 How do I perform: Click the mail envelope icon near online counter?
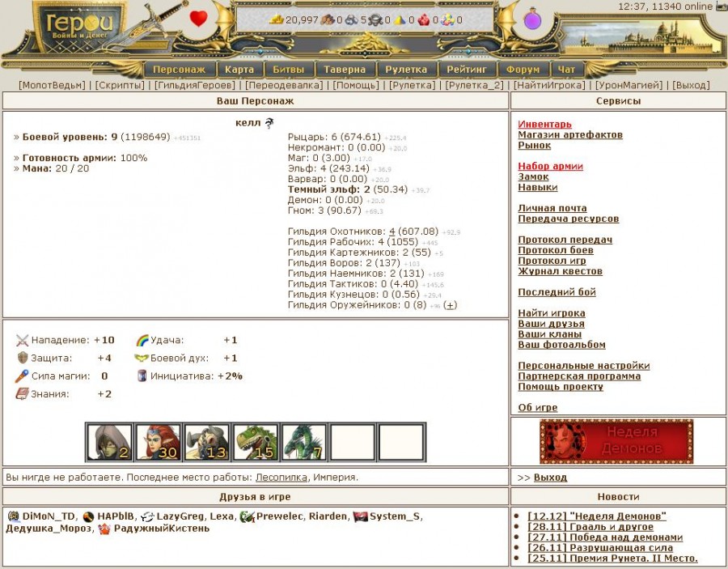pos(722,6)
